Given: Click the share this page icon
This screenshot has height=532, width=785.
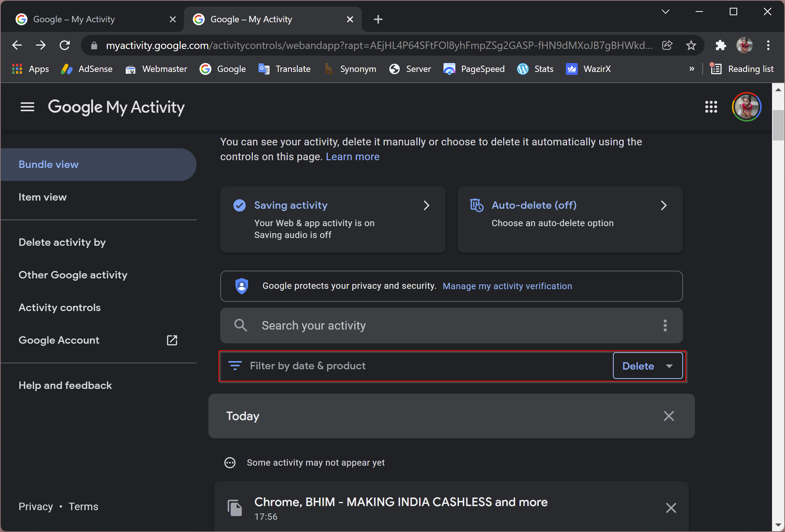Looking at the screenshot, I should (x=667, y=45).
